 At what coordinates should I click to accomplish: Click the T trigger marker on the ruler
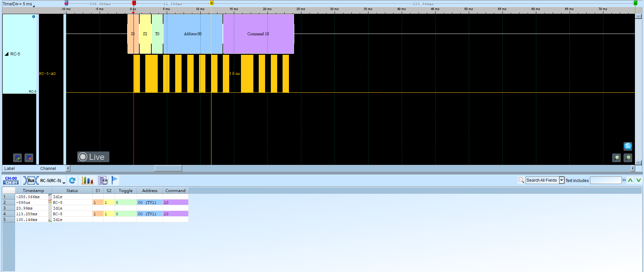(134, 3)
